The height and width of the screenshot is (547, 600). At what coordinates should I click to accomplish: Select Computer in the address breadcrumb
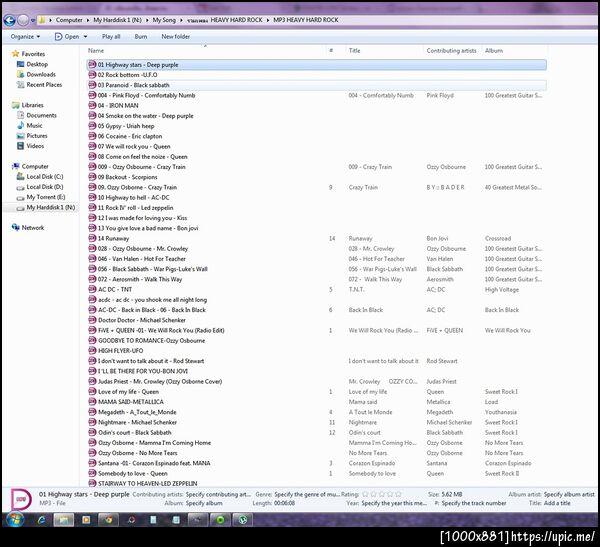pyautogui.click(x=69, y=20)
